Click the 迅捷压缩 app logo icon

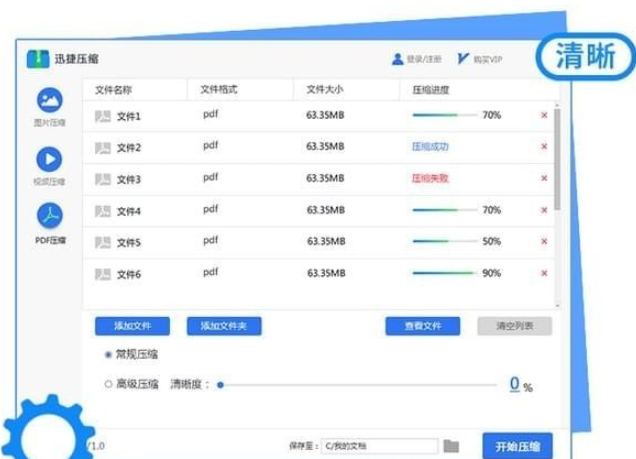click(x=38, y=59)
